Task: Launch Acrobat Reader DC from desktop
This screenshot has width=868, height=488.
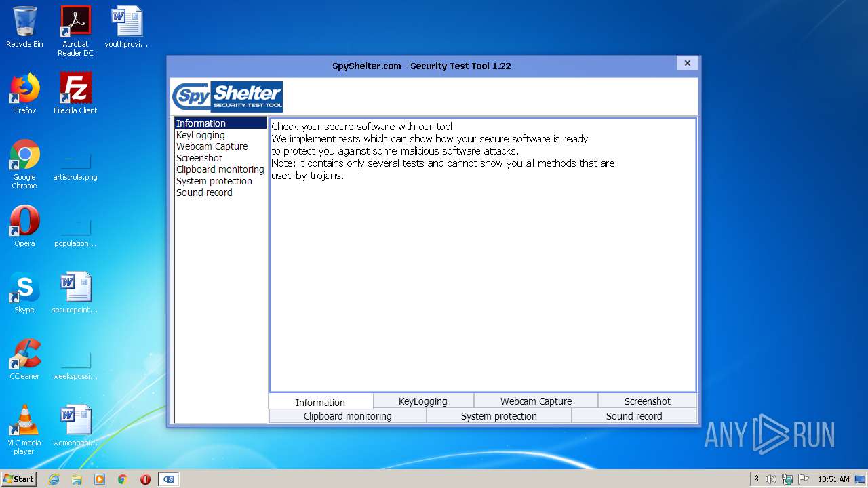Action: (x=75, y=30)
